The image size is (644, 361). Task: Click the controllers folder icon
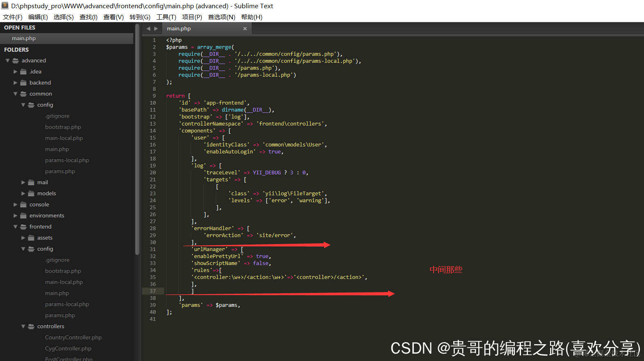[31, 327]
